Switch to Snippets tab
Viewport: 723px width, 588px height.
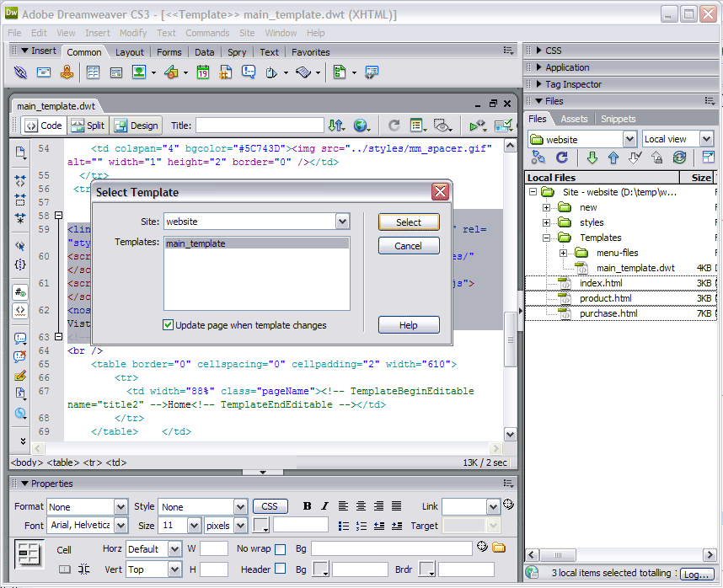[x=619, y=119]
